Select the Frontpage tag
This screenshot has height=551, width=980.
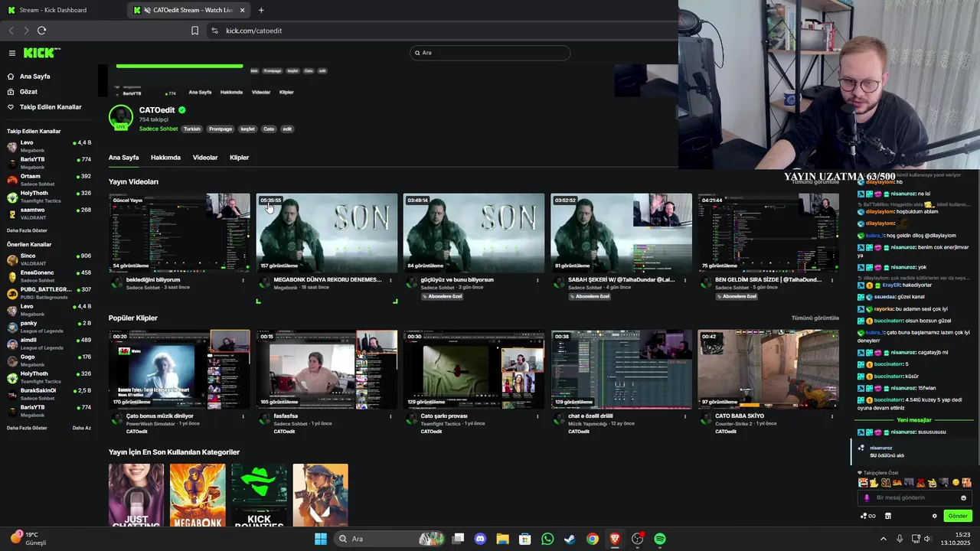point(220,129)
